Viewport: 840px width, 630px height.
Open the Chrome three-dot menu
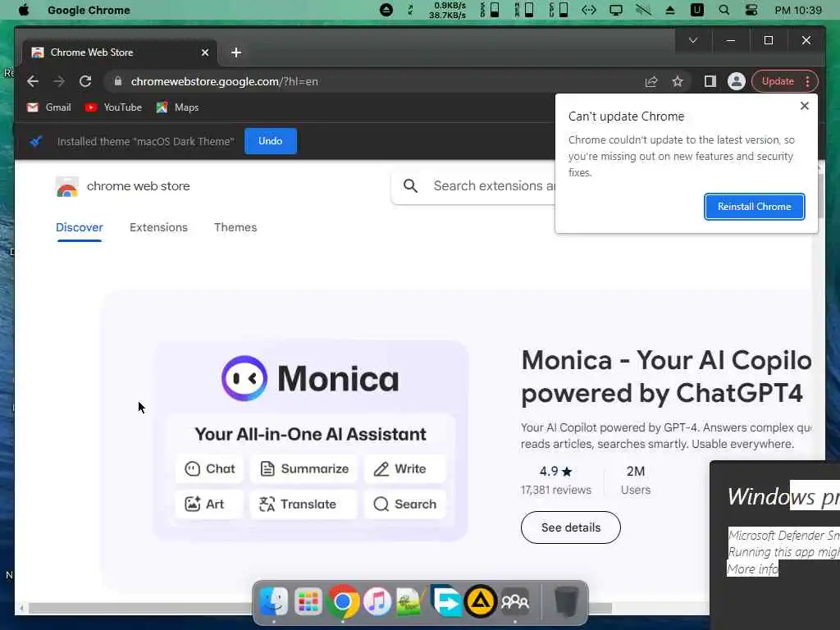coord(808,81)
